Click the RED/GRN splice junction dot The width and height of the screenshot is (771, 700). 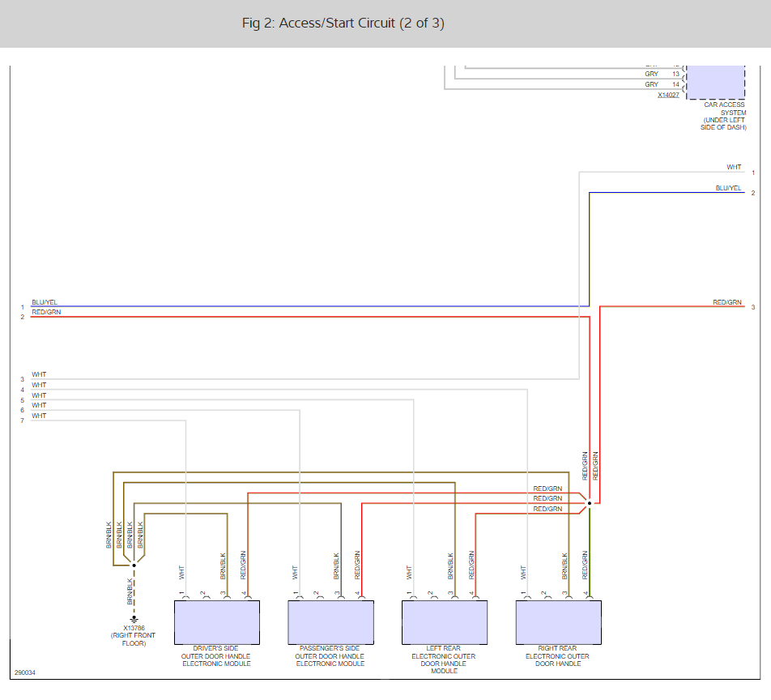pos(590,503)
